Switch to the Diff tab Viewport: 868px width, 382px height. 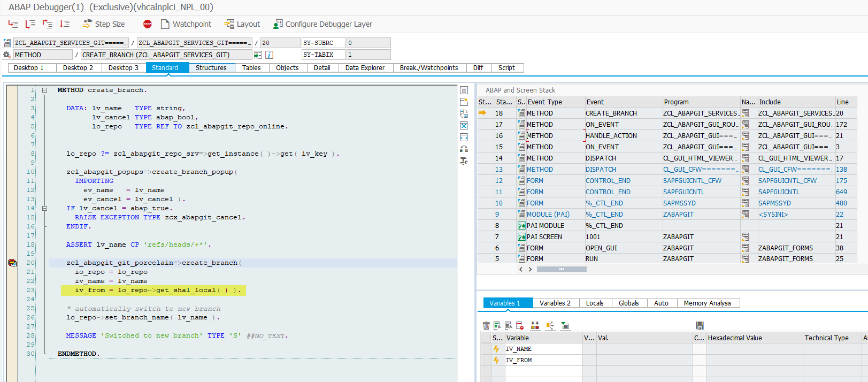[478, 68]
